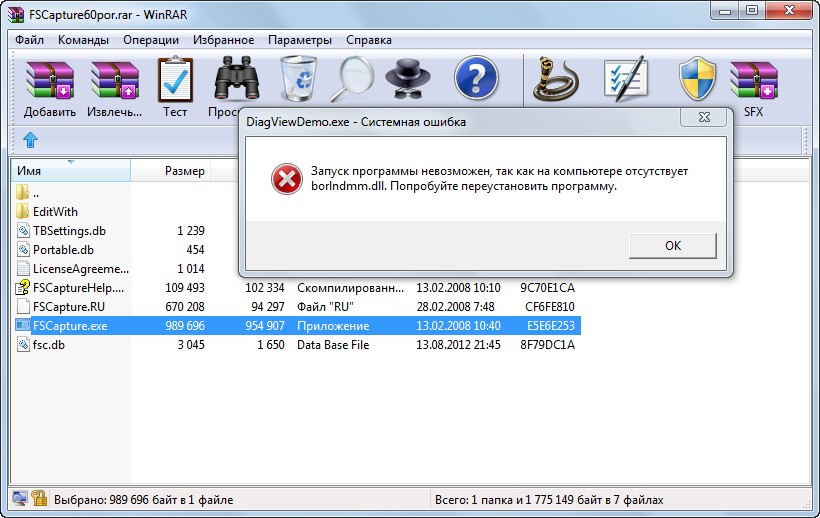The width and height of the screenshot is (820, 518).
Task: Close the DiagViewDemo.exe error dialog
Action: pyautogui.click(x=704, y=117)
